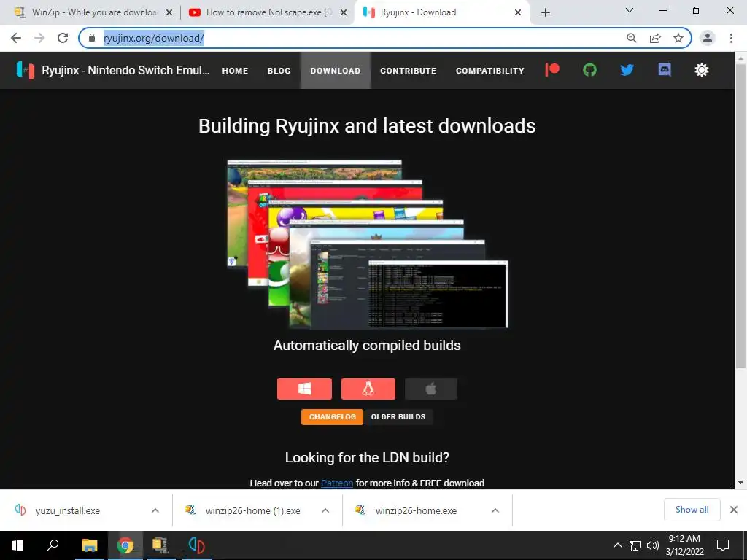Click the Ryujinx screenshots preview image
The height and width of the screenshot is (560, 747).
[x=368, y=244]
